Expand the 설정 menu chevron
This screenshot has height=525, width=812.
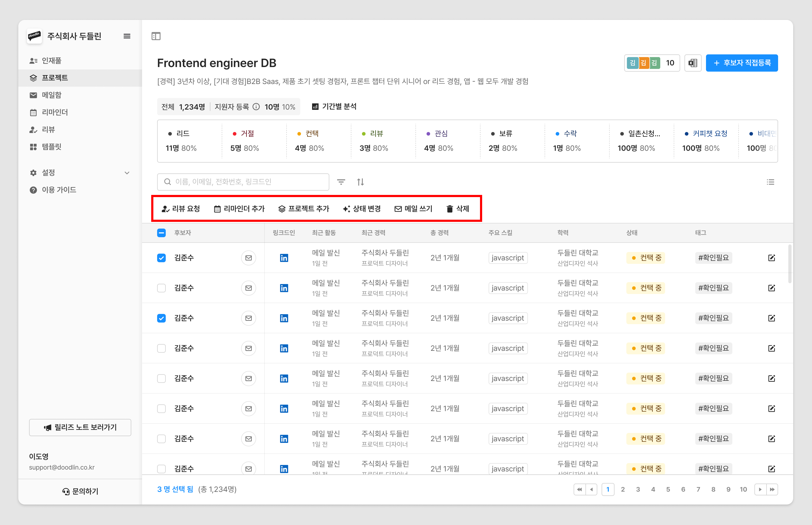pyautogui.click(x=127, y=173)
